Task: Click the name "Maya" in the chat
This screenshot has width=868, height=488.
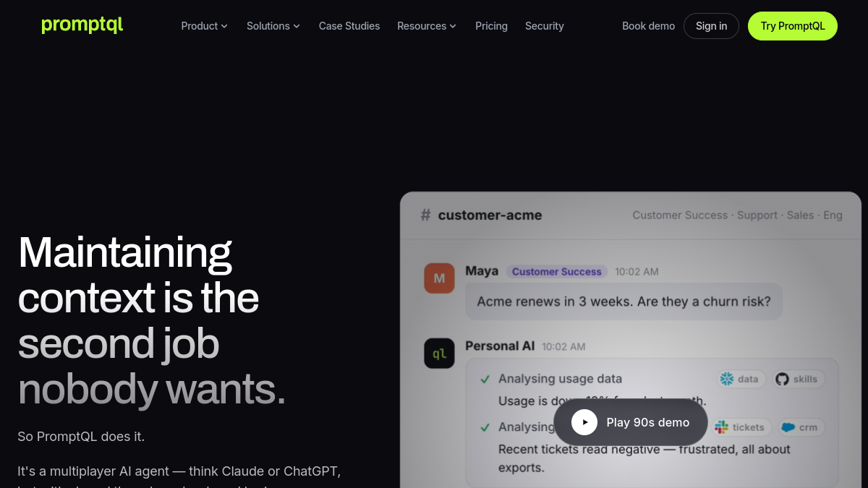Action: (x=482, y=271)
